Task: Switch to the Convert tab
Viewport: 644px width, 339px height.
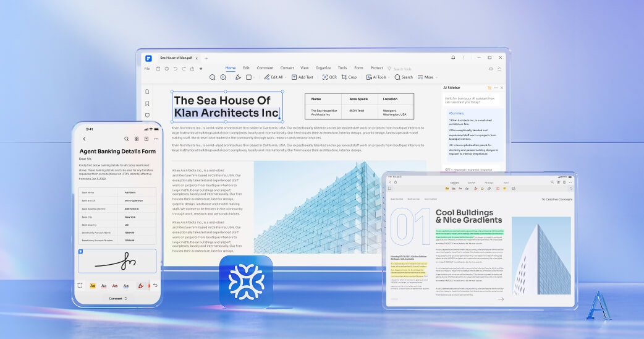Action: [287, 68]
